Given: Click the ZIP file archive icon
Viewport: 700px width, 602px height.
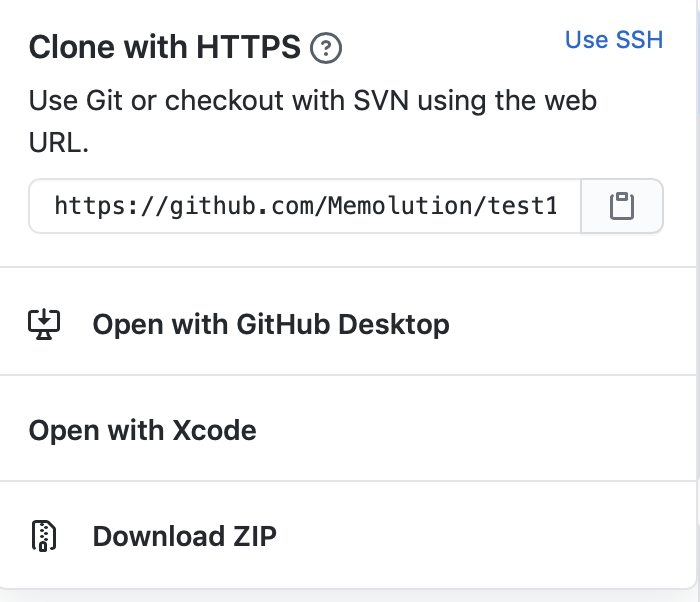Looking at the screenshot, I should point(44,536).
